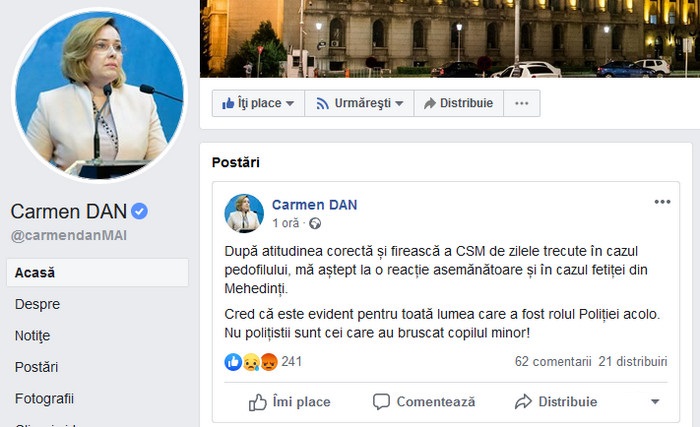Go to Fotografii in the sidebar
The width and height of the screenshot is (700, 427).
coord(44,398)
